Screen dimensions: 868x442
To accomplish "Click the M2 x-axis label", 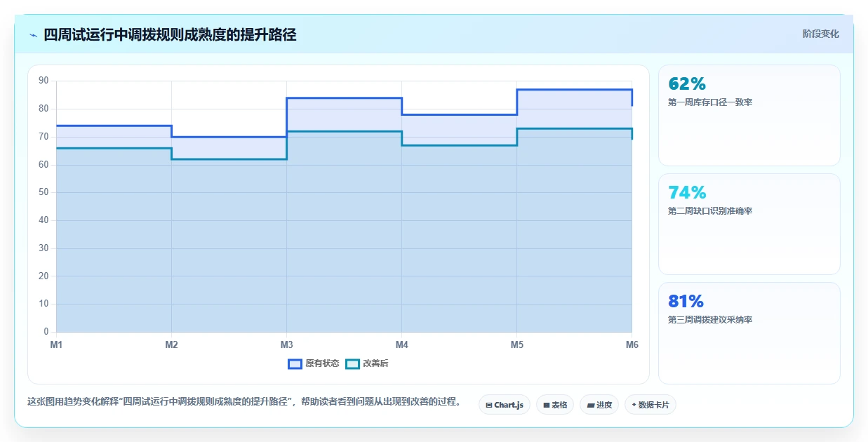I will [x=171, y=344].
